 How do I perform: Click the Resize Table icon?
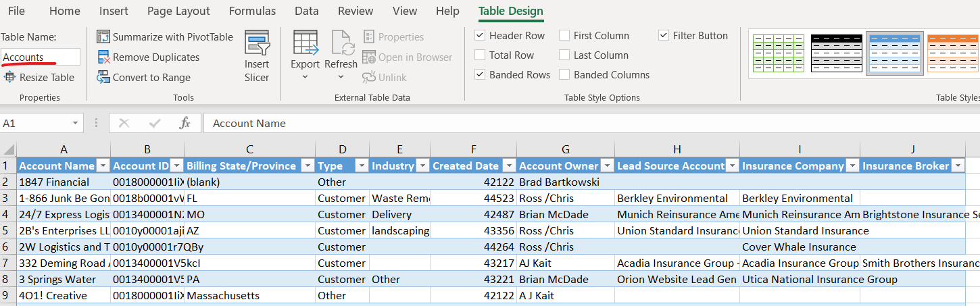(x=10, y=77)
